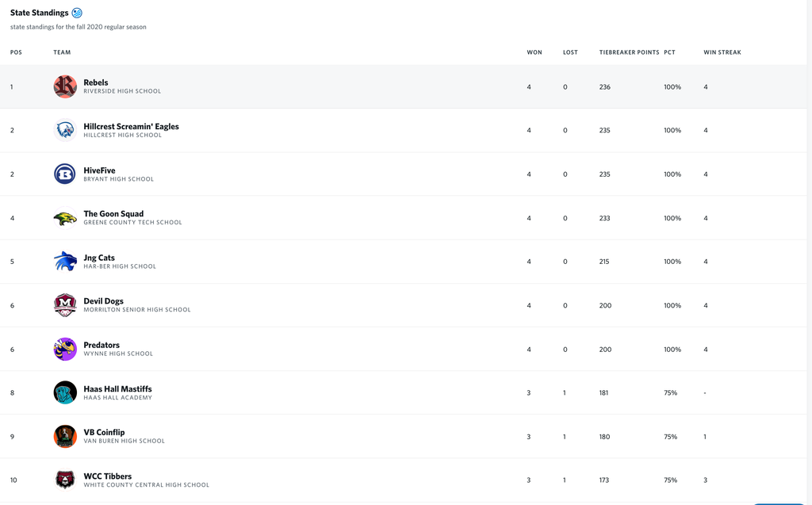Screen dimensions: 812x505
Task: Click the Predators hornet logo
Action: (65, 349)
